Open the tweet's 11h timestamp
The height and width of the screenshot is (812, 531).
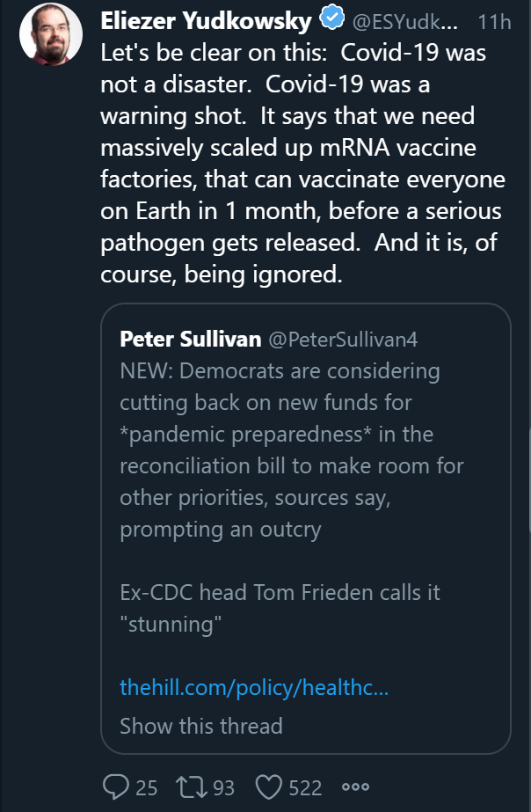[x=494, y=20]
